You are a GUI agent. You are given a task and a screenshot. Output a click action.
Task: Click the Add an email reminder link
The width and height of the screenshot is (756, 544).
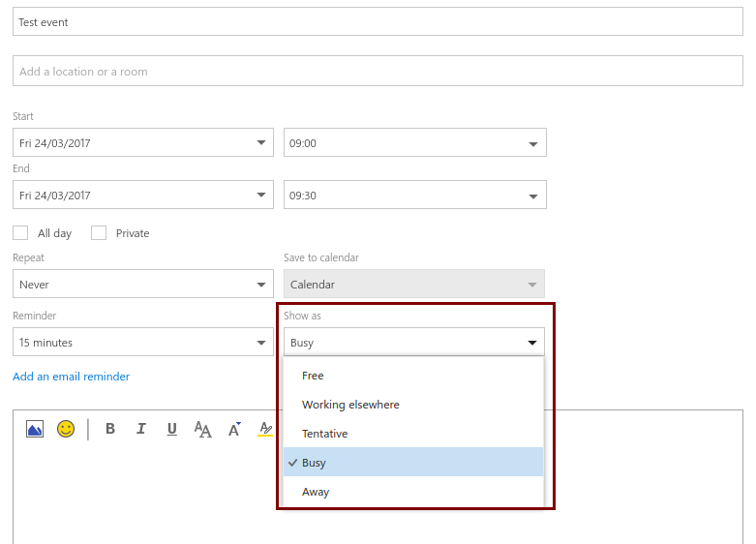[x=71, y=377]
